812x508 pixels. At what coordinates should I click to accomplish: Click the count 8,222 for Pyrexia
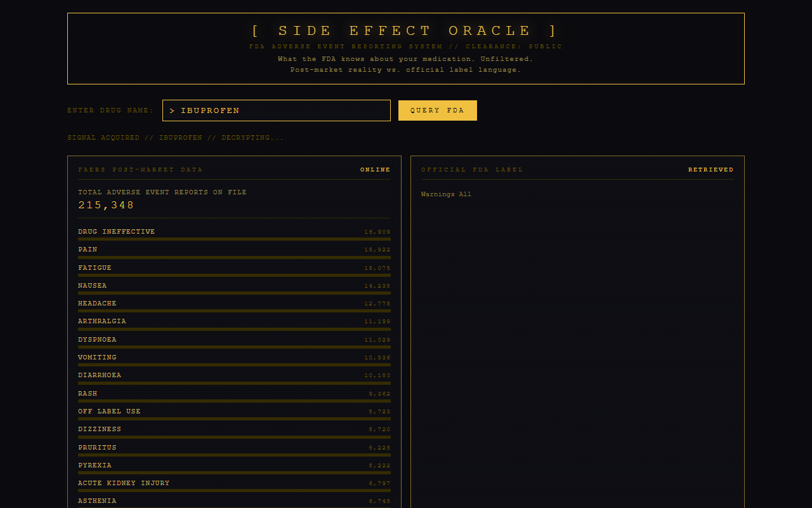click(x=380, y=465)
